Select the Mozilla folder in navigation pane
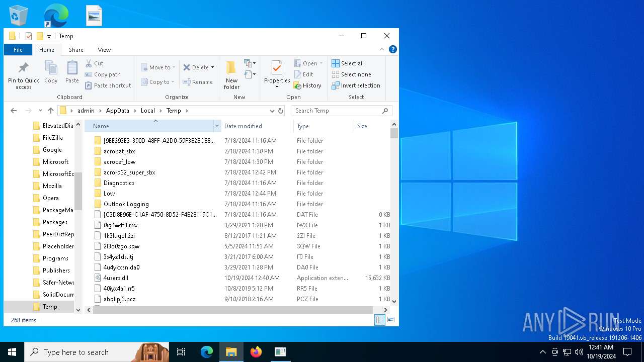Viewport: 644px width, 362px height. [x=52, y=186]
